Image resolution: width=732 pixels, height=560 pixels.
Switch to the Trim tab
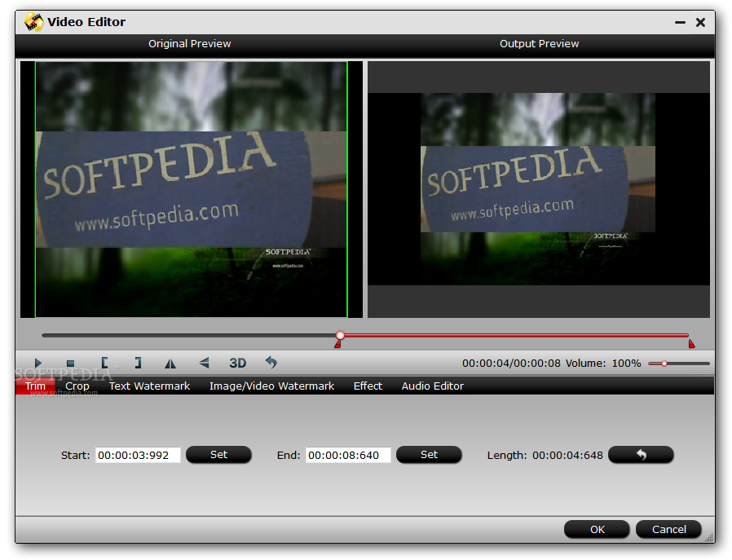click(36, 386)
